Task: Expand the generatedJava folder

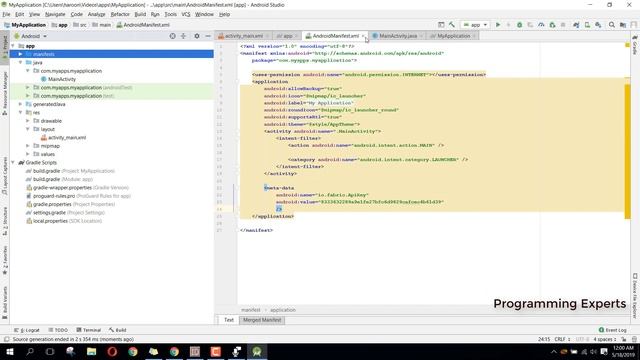Action: 20,104
